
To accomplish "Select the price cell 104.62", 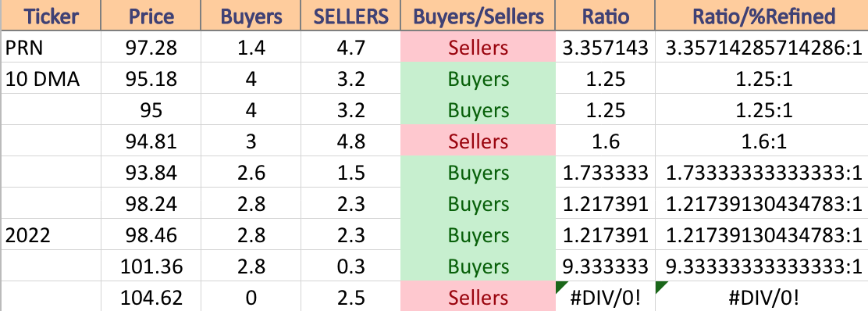I will pyautogui.click(x=152, y=297).
